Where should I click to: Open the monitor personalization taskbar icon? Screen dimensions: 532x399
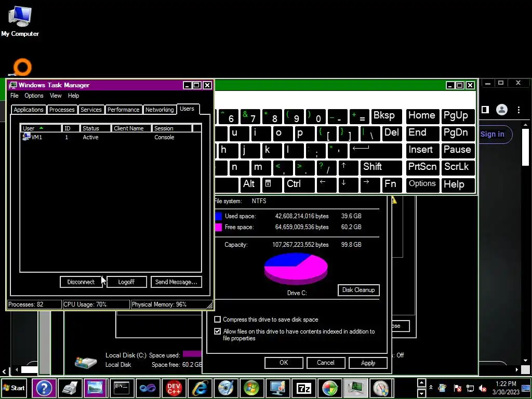click(277, 388)
